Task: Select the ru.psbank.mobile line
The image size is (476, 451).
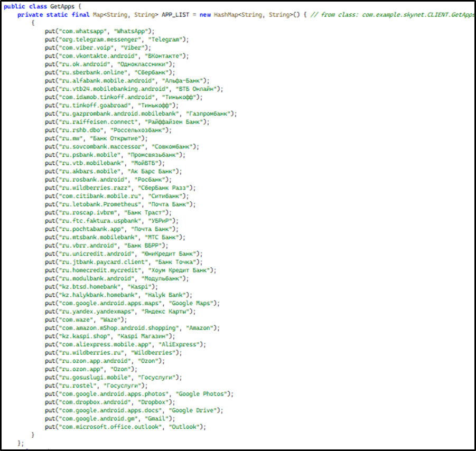Action: pyautogui.click(x=115, y=155)
